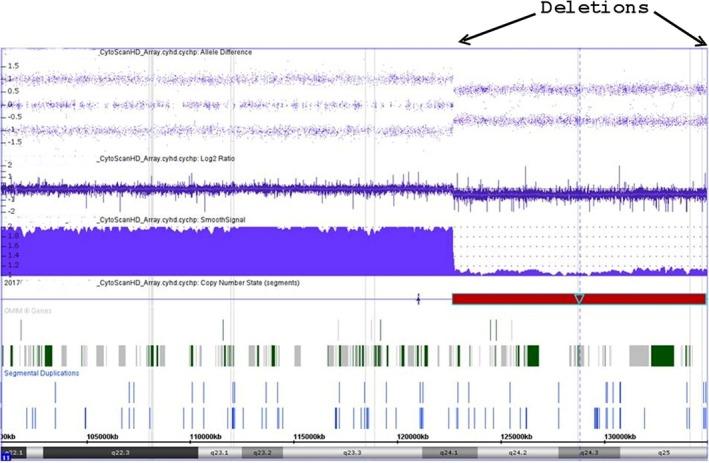The height and width of the screenshot is (463, 709).
Task: Click the 110000kb axis label
Action: click(x=206, y=437)
